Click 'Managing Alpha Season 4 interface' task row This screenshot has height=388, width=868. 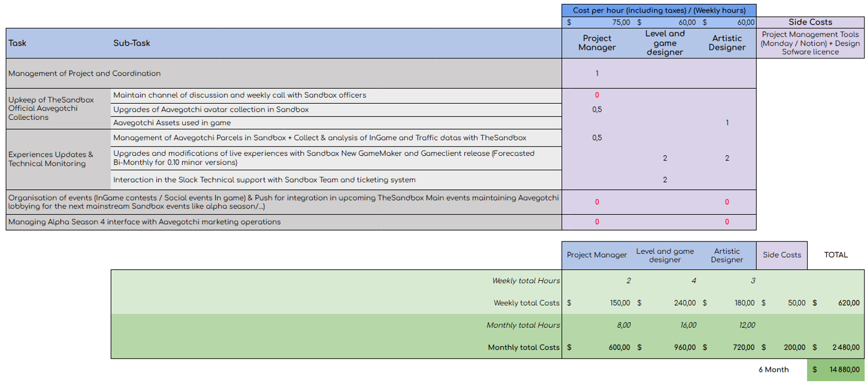[x=284, y=222]
